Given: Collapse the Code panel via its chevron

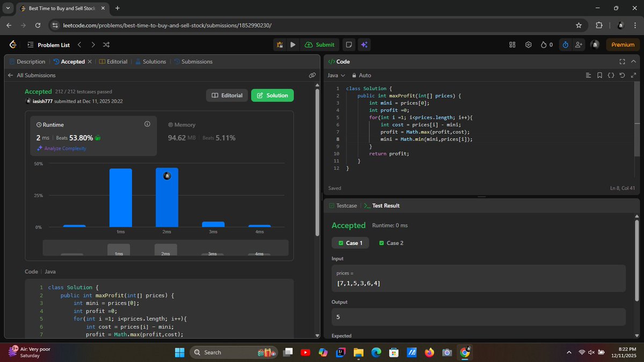Looking at the screenshot, I should pos(634,62).
